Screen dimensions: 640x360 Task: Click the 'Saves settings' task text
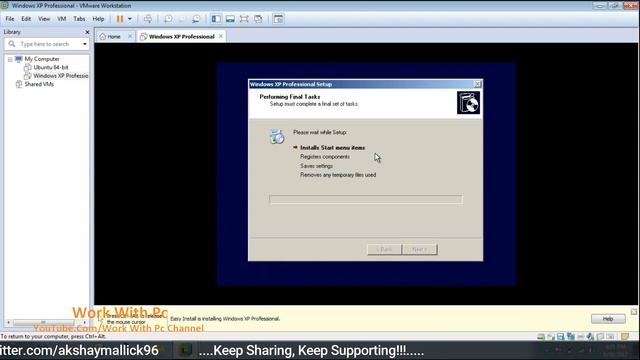[x=316, y=166]
